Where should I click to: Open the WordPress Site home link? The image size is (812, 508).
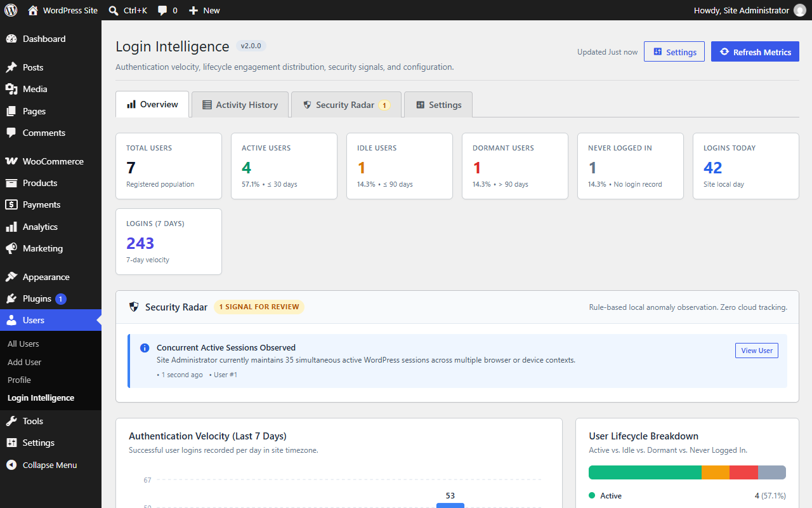click(63, 10)
